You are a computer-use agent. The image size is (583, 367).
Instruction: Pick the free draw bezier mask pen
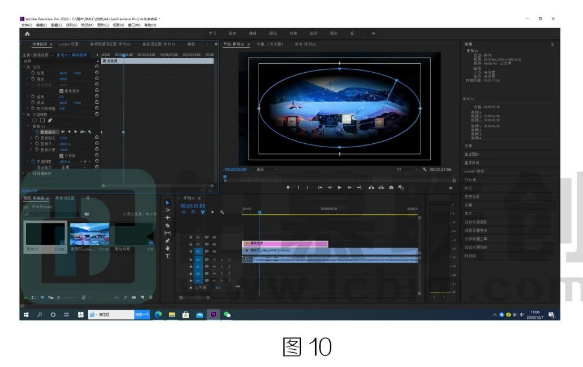pos(50,120)
